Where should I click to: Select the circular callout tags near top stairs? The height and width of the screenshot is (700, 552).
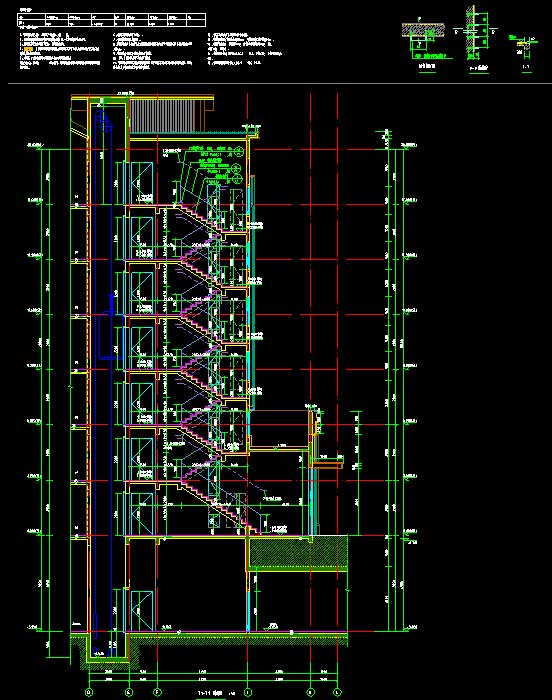[x=237, y=166]
